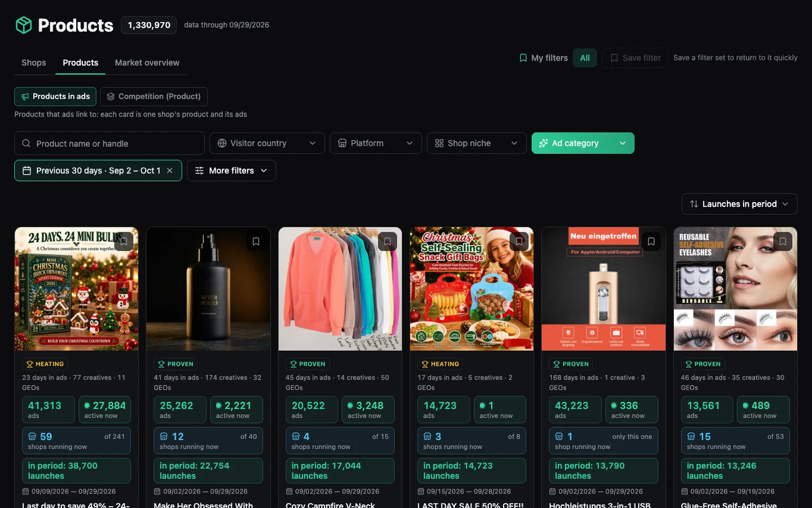Click 3,248 active now stat

pyautogui.click(x=368, y=409)
